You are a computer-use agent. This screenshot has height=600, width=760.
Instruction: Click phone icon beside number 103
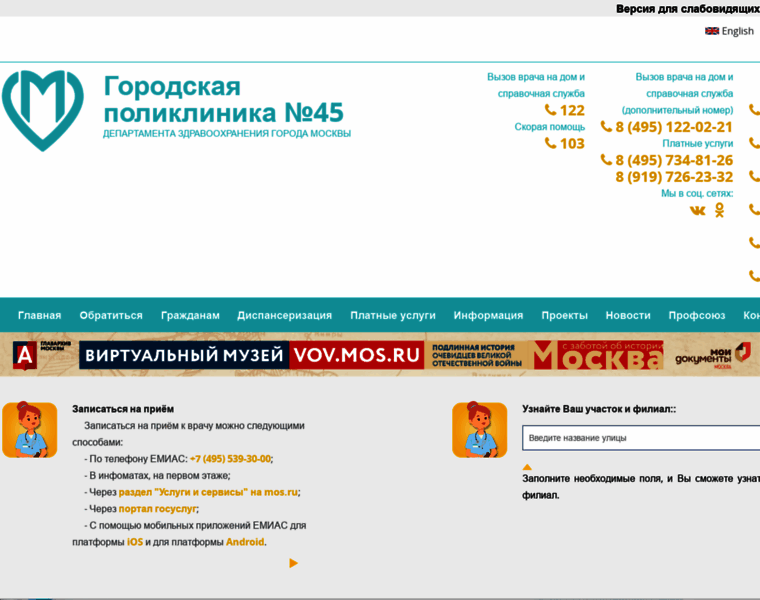(x=550, y=143)
